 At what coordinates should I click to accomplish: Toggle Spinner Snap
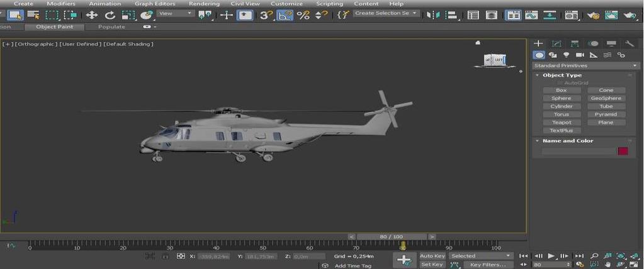click(321, 15)
